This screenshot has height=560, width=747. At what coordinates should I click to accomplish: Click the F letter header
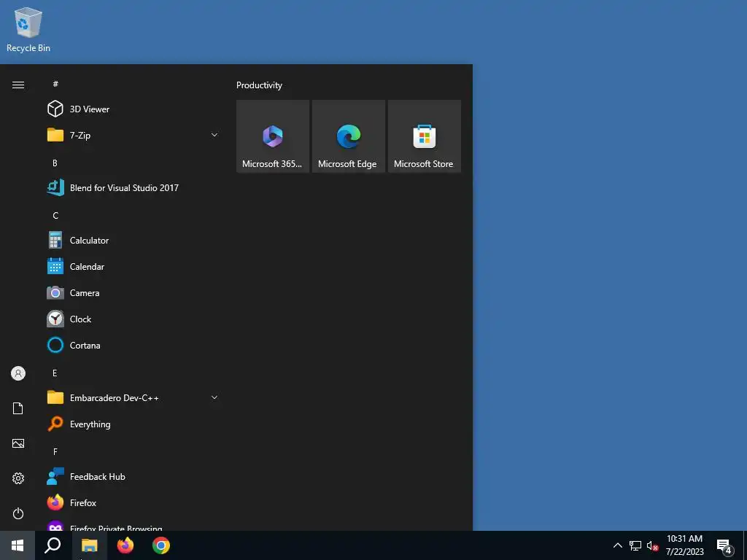click(55, 451)
